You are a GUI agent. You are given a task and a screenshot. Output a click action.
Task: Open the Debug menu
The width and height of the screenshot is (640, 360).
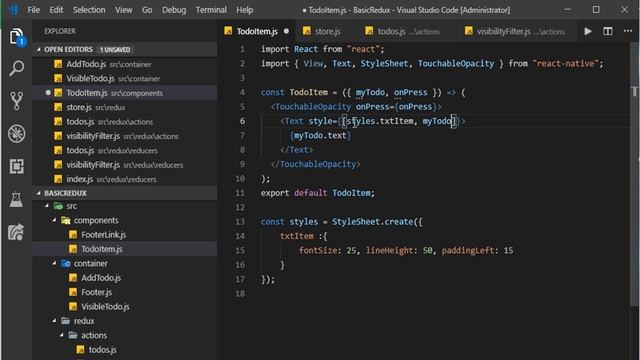pos(174,10)
